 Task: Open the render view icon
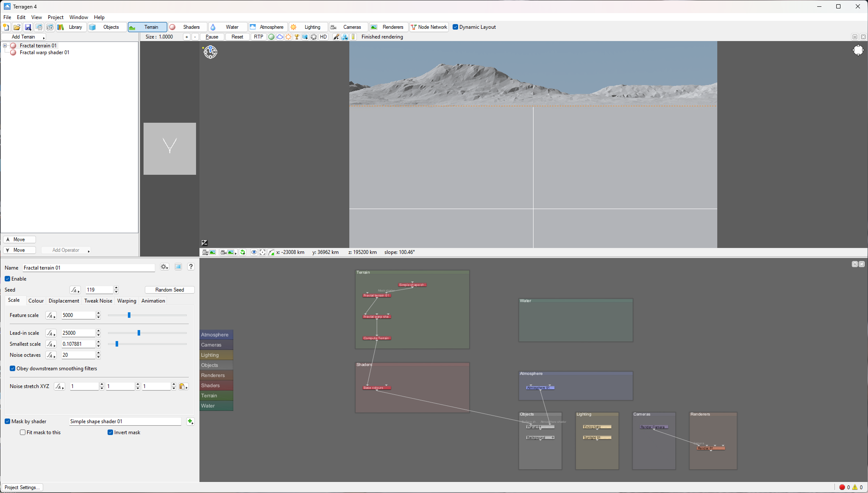tap(39, 27)
